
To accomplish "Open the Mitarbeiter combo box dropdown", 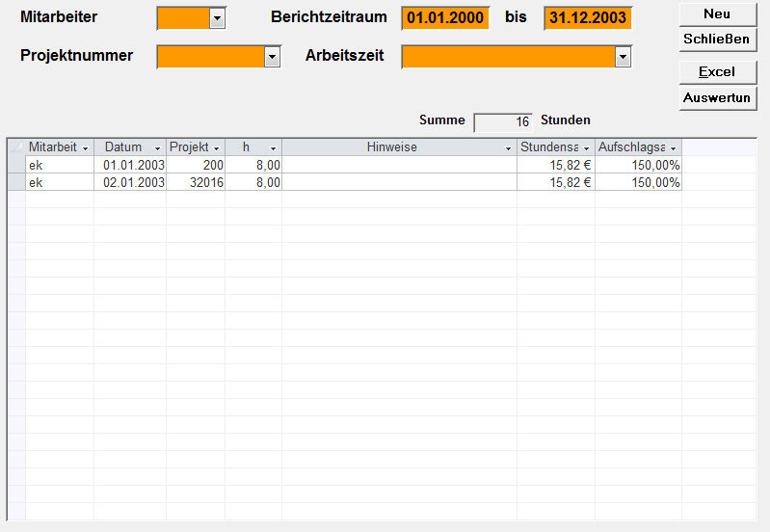I will (x=217, y=19).
